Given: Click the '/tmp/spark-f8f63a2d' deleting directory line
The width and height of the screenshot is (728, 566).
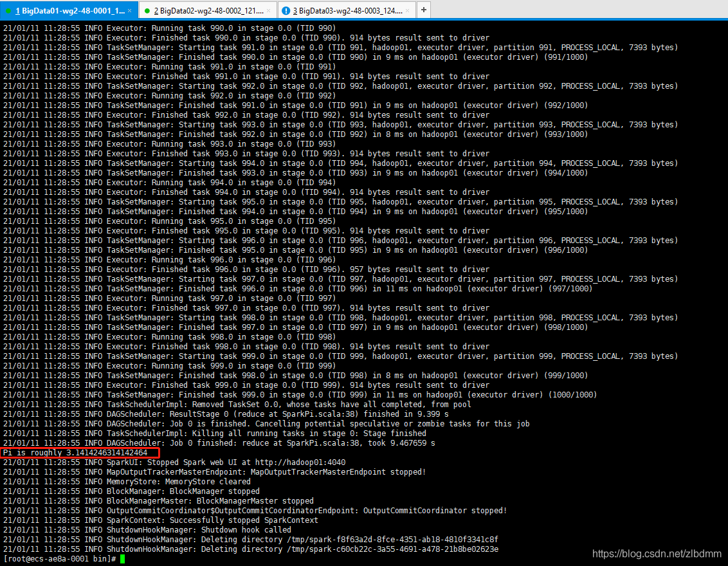Looking at the screenshot, I should pyautogui.click(x=251, y=540).
